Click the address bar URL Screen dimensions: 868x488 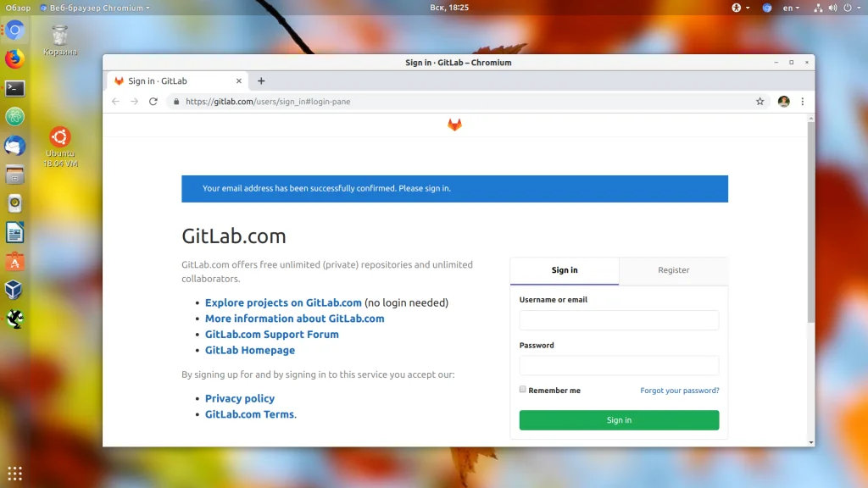coord(268,102)
